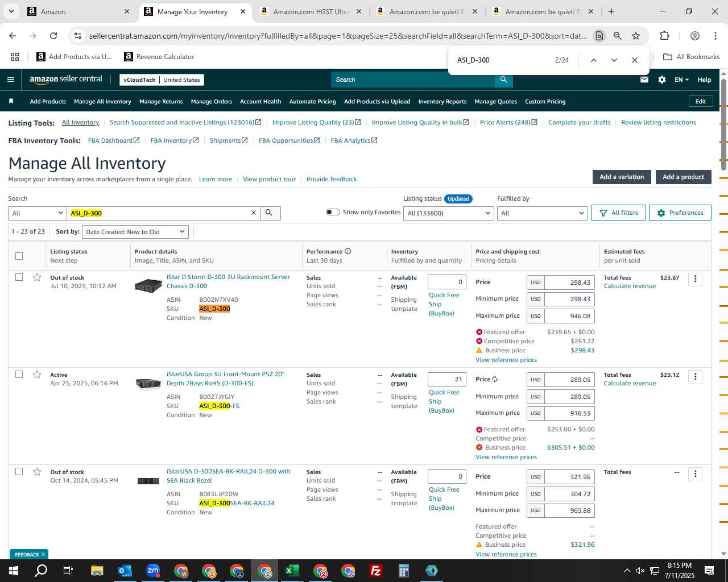
Task: Switch to the HGST Ultra Amazon tab
Action: tap(310, 11)
